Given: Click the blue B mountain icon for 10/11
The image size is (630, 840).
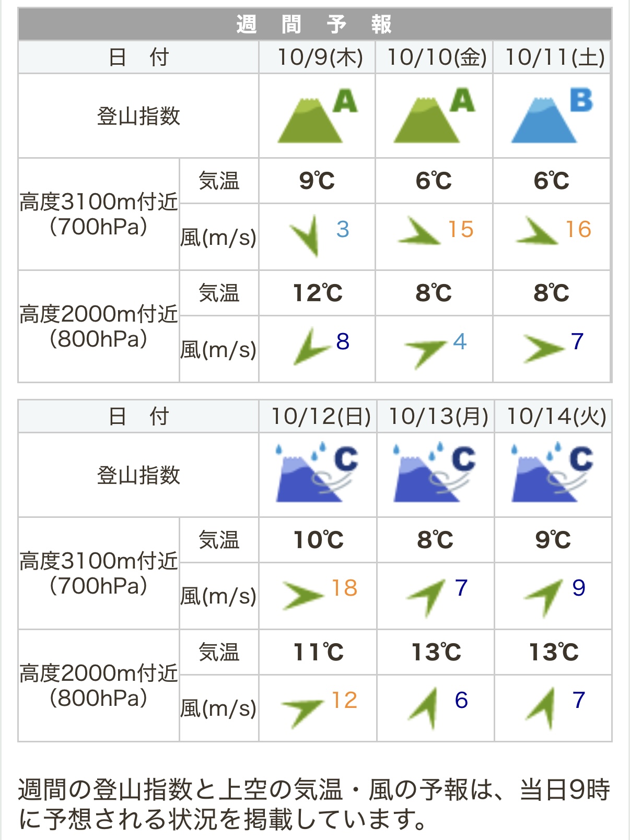Looking at the screenshot, I should (x=551, y=116).
